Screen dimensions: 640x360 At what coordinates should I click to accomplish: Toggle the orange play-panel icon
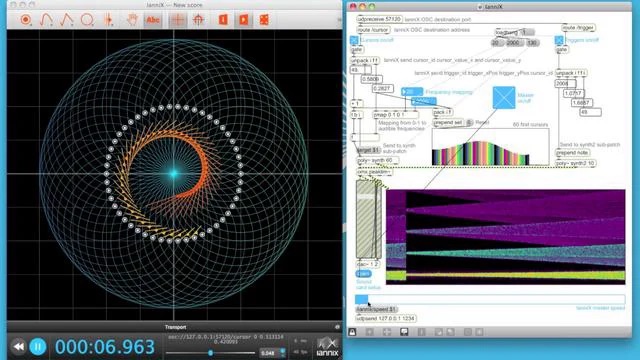click(x=244, y=20)
